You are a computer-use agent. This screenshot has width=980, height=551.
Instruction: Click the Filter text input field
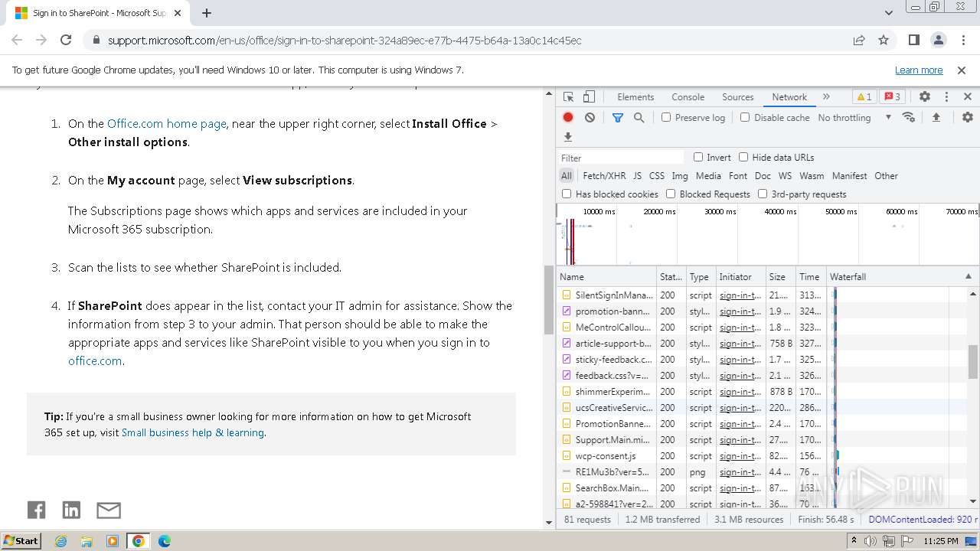click(621, 158)
